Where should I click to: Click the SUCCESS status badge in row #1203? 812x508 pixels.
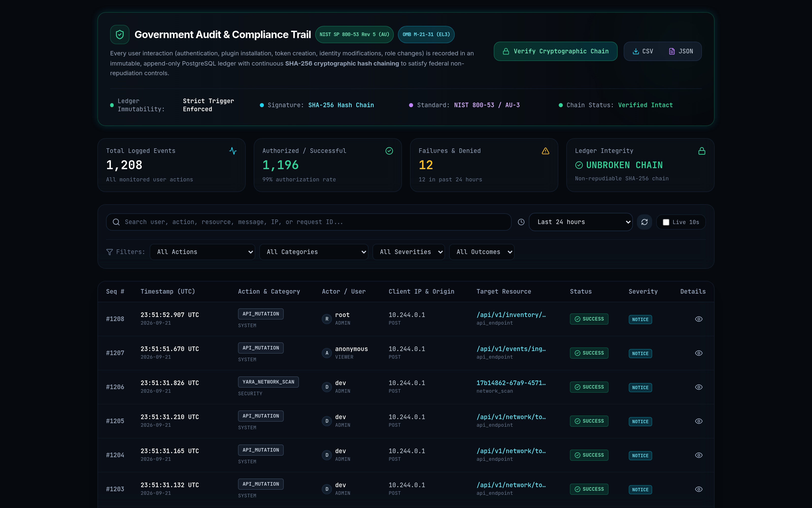(x=589, y=489)
